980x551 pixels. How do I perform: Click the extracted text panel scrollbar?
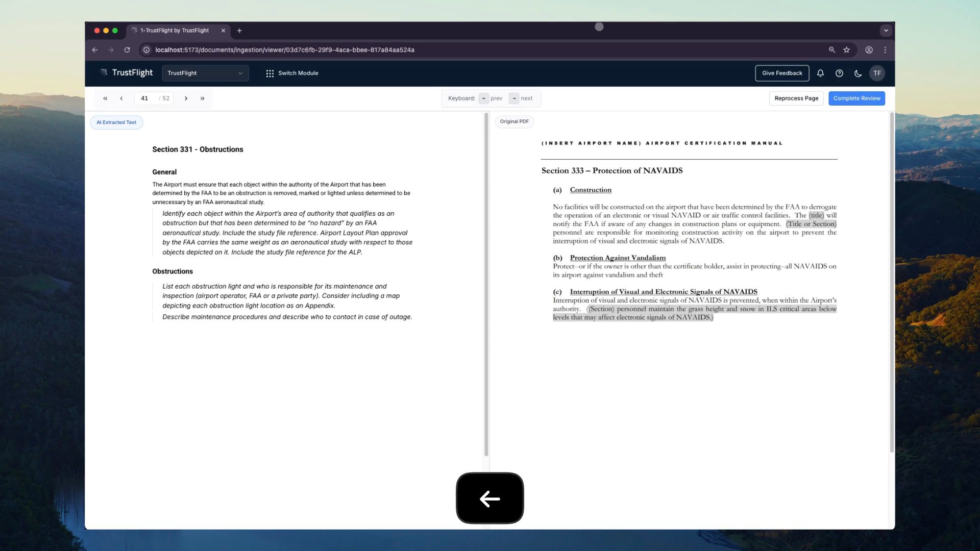486,284
